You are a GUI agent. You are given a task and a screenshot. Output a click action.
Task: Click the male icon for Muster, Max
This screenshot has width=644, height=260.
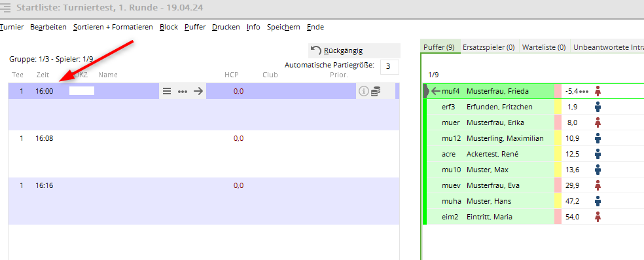point(598,170)
